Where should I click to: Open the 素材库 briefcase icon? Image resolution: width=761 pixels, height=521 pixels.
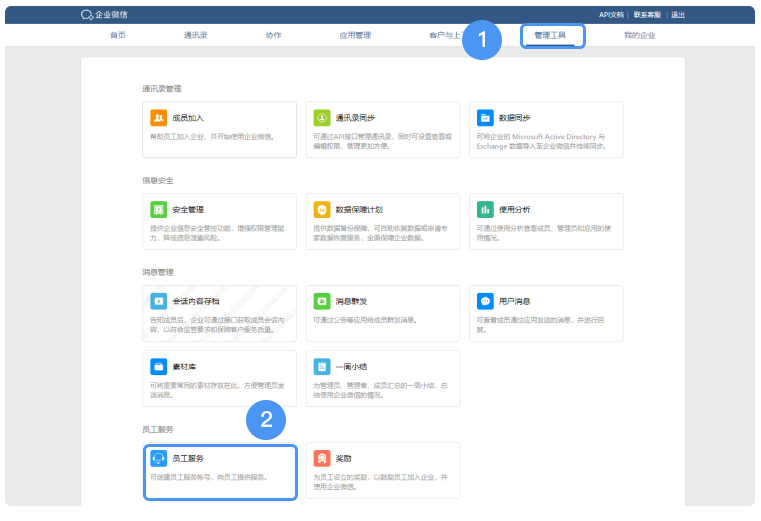158,366
